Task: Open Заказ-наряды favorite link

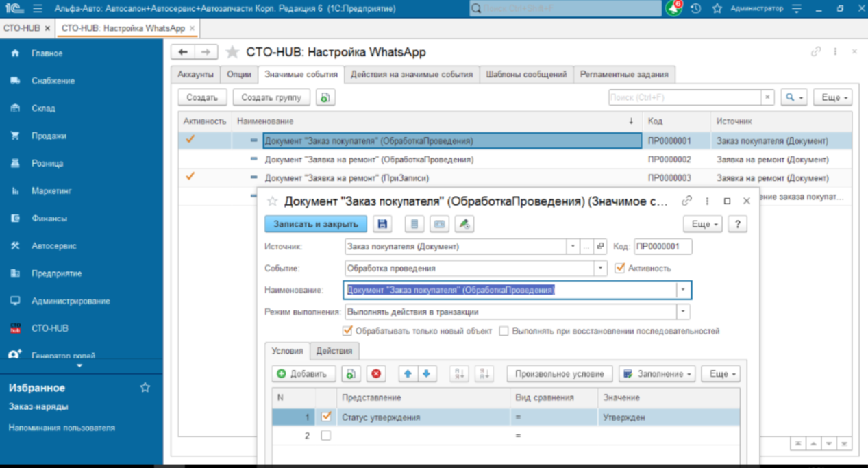Action: [38, 406]
